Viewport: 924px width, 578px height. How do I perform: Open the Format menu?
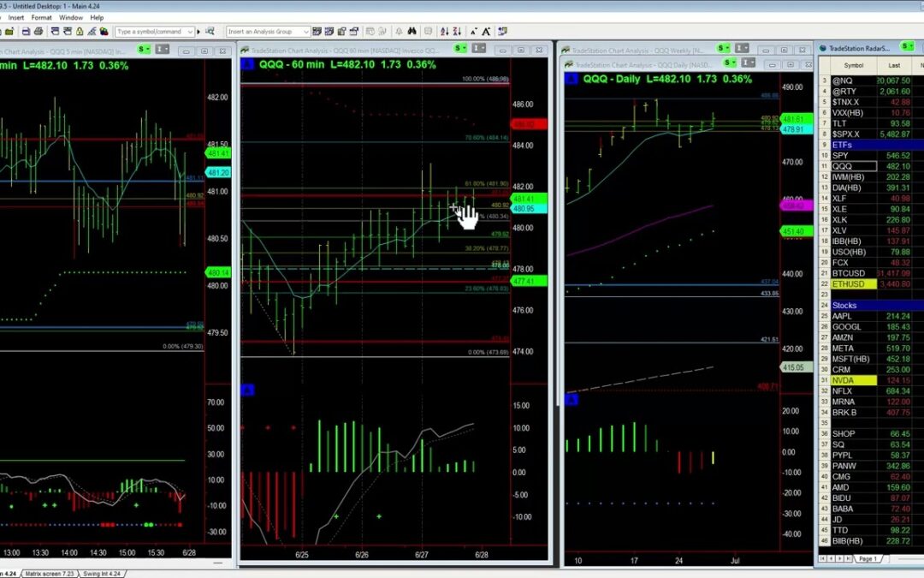click(x=41, y=17)
